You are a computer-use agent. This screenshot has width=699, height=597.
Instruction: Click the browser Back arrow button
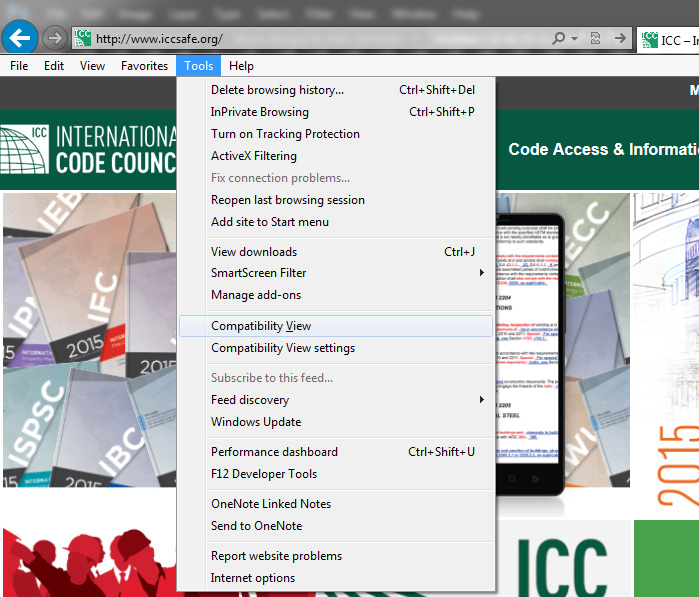click(x=20, y=38)
